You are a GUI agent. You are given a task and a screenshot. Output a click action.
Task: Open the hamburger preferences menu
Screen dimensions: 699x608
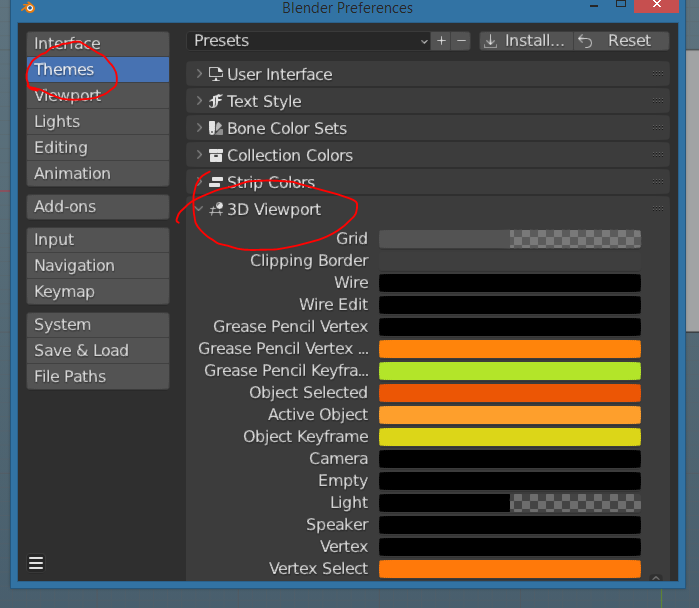tap(36, 563)
